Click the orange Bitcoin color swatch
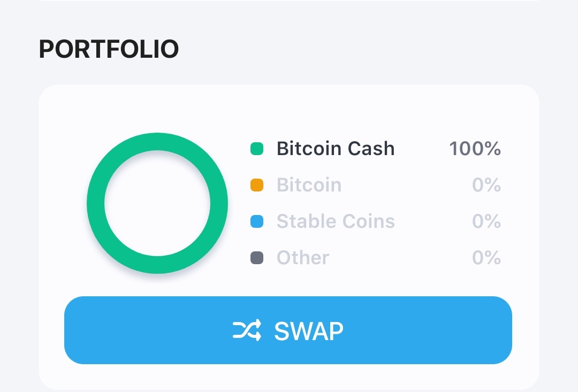 point(257,185)
